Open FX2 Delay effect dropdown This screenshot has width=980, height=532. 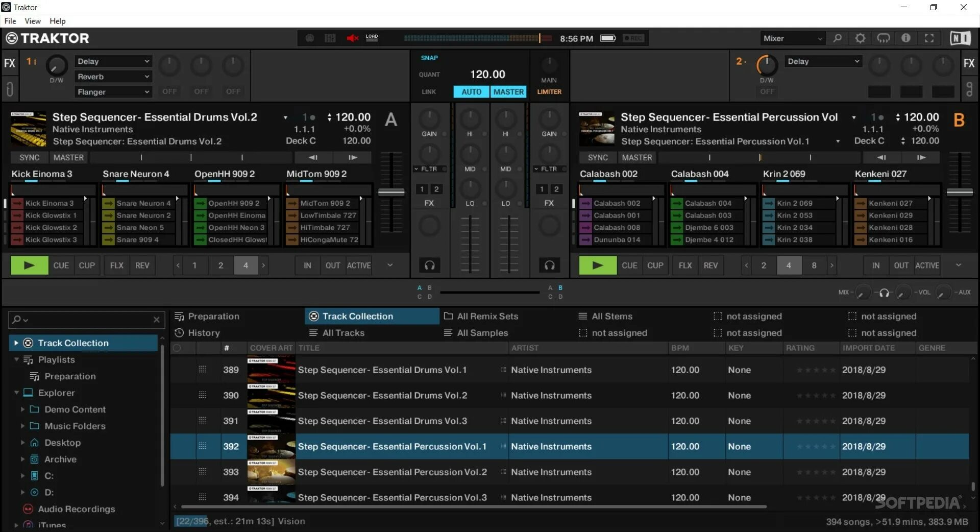(823, 61)
